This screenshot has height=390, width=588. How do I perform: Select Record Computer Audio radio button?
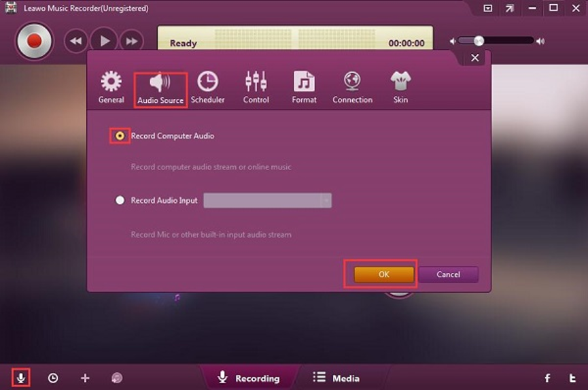click(x=120, y=136)
